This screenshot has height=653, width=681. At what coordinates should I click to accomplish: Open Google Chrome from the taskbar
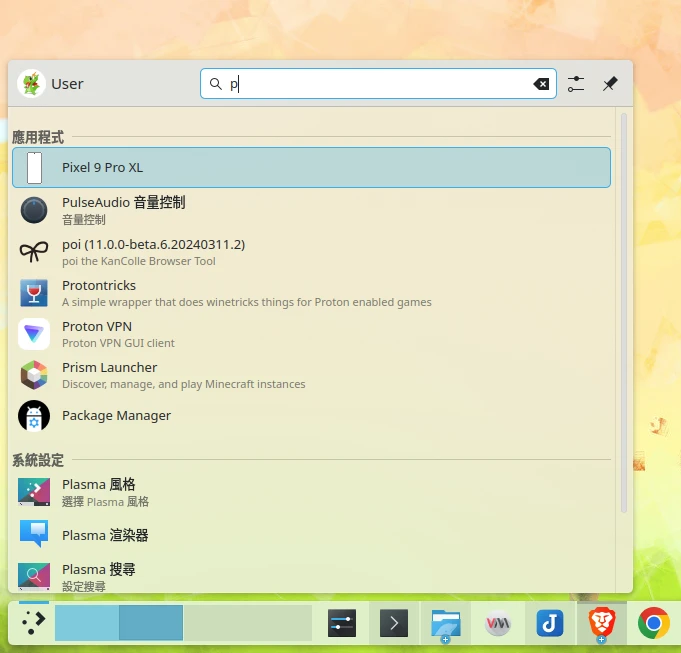tap(654, 623)
